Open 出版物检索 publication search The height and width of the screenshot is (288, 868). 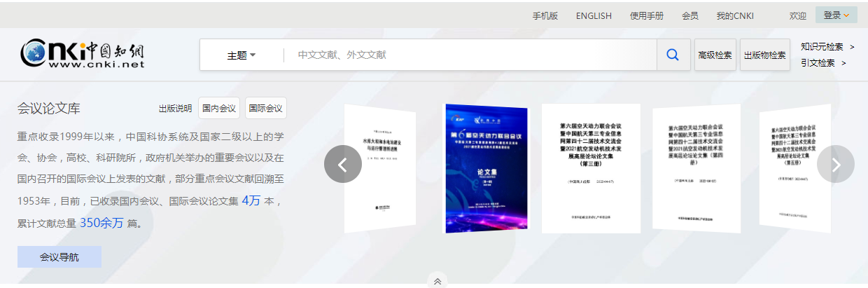click(x=764, y=55)
